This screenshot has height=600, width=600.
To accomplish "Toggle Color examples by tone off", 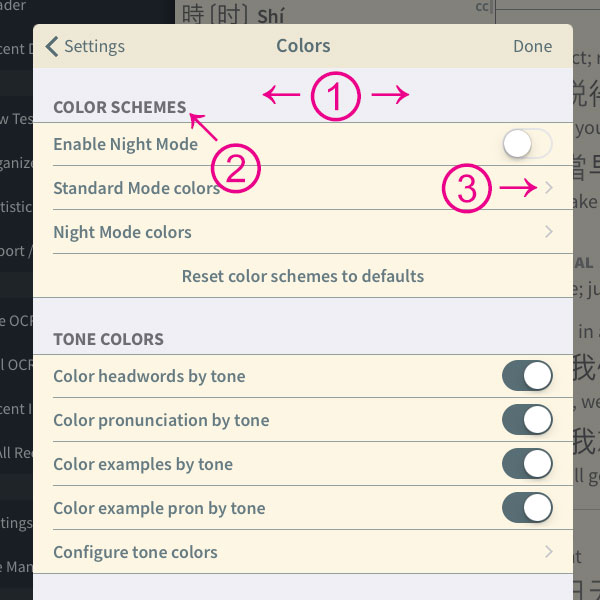I will [x=527, y=464].
